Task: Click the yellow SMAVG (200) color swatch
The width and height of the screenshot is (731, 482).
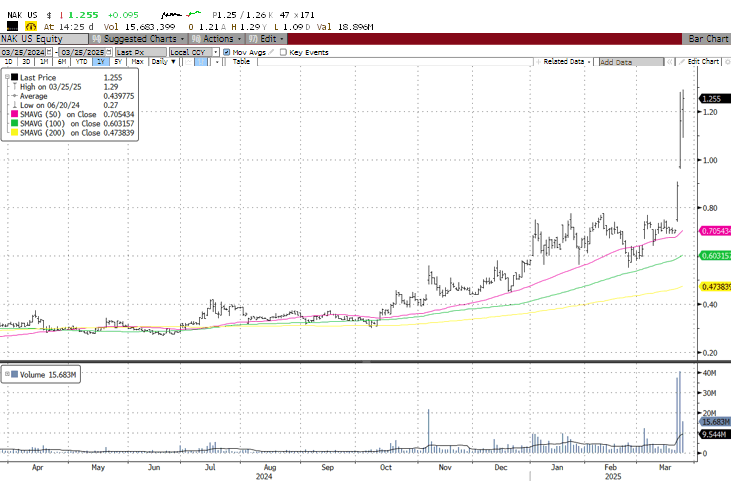Action: point(15,133)
